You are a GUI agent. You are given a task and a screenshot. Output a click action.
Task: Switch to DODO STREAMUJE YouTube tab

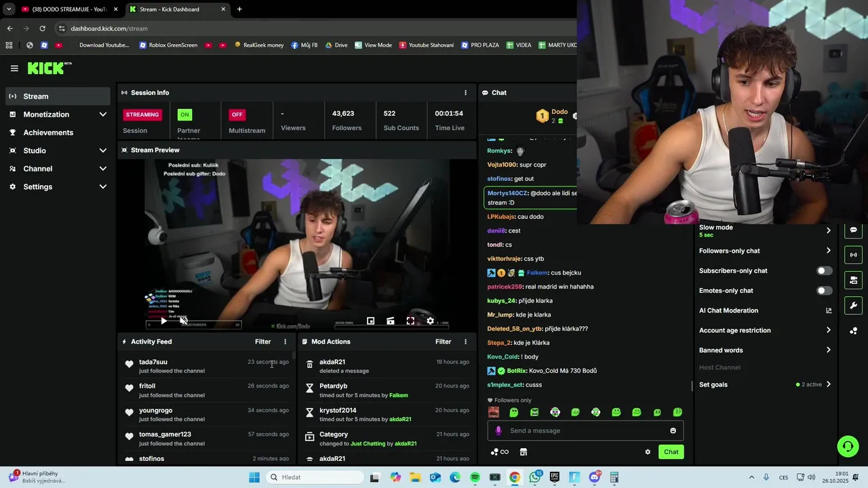click(x=70, y=9)
